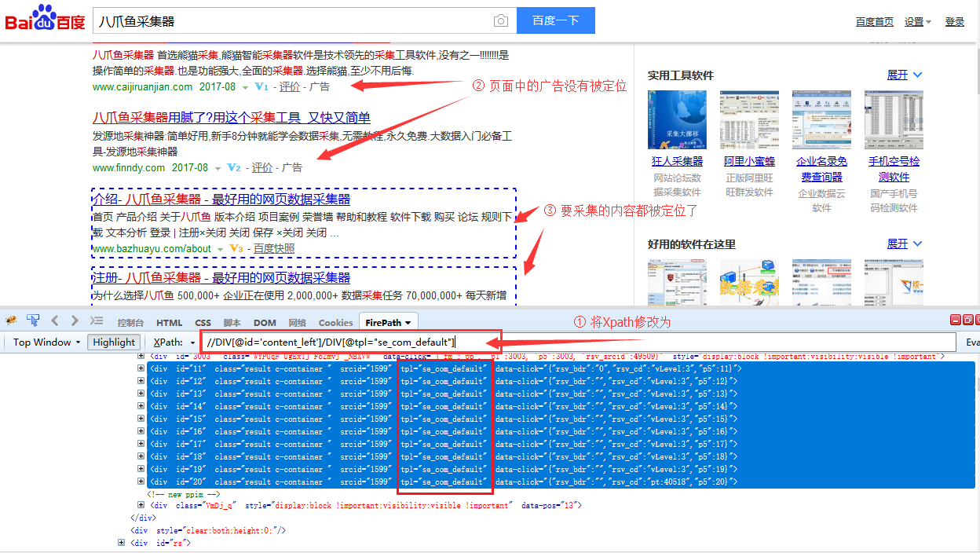Image resolution: width=980 pixels, height=553 pixels.
Task: Toggle the FirePath Highlight button
Action: click(x=114, y=342)
